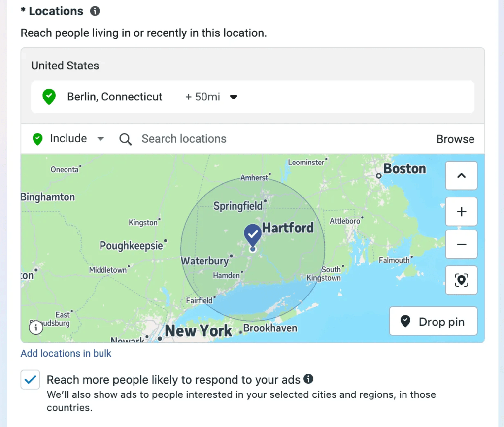Image resolution: width=504 pixels, height=427 pixels.
Task: Uncheck Reach more people likely to respond
Action: (31, 380)
